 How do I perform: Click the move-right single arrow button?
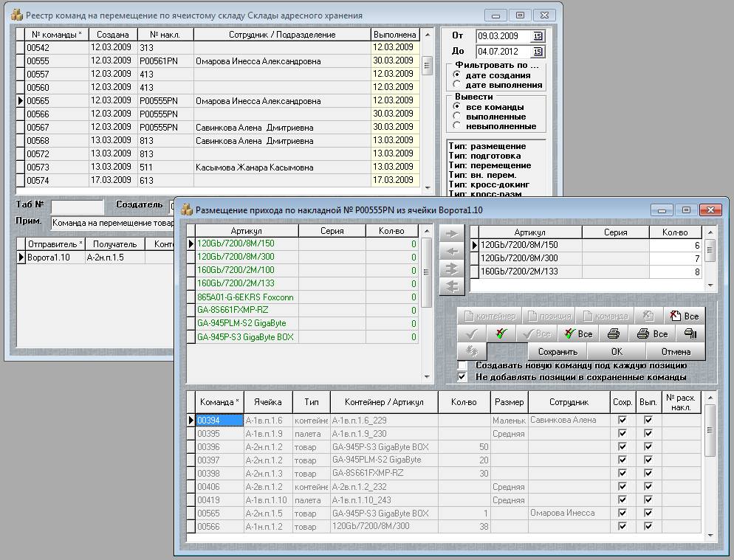point(452,234)
